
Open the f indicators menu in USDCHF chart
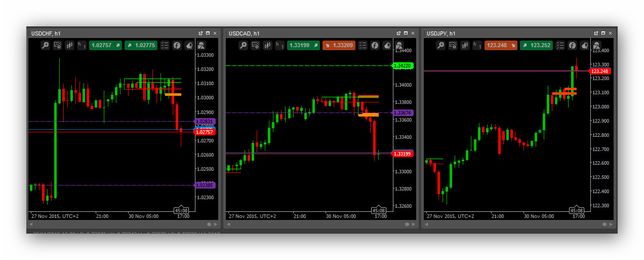[177, 45]
